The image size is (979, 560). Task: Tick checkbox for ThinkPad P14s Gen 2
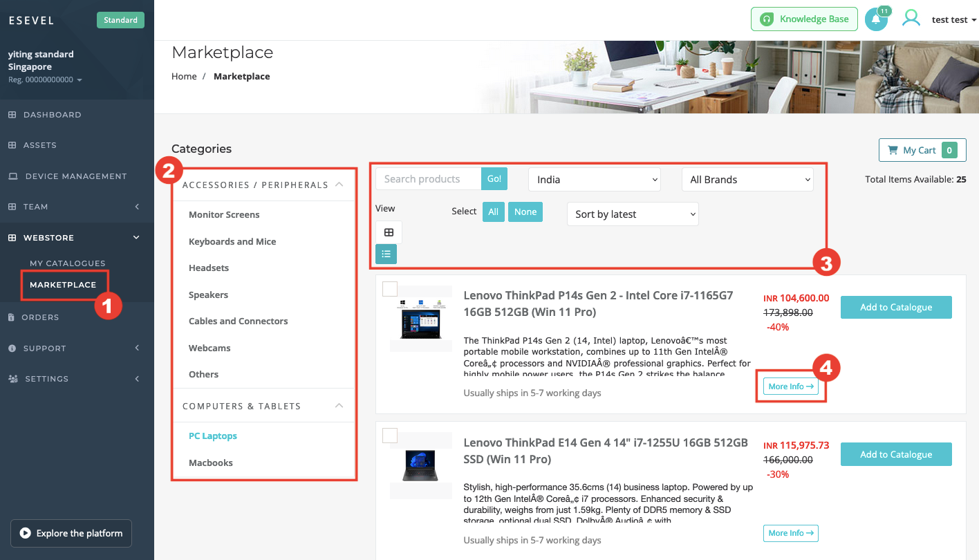coord(390,289)
